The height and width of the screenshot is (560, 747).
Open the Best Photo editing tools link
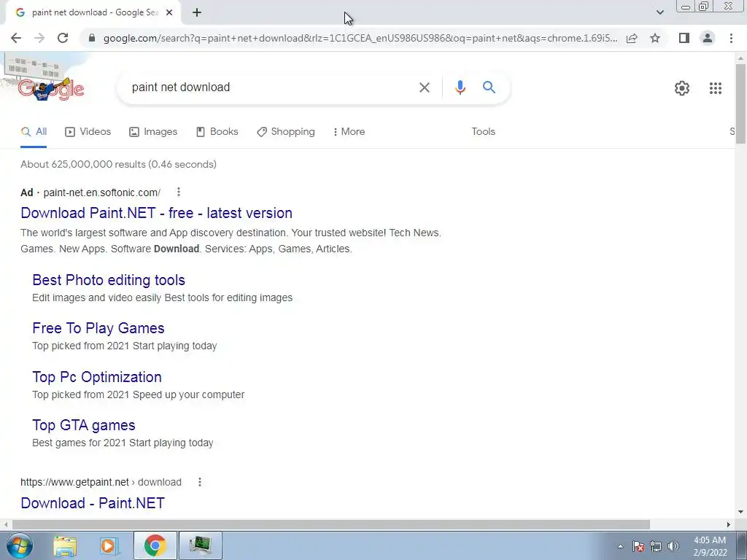(x=109, y=280)
